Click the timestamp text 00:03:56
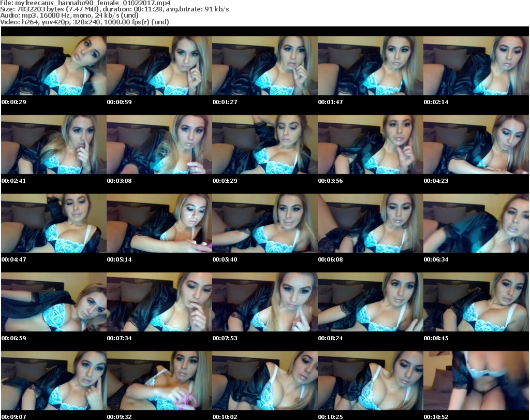 (x=330, y=181)
